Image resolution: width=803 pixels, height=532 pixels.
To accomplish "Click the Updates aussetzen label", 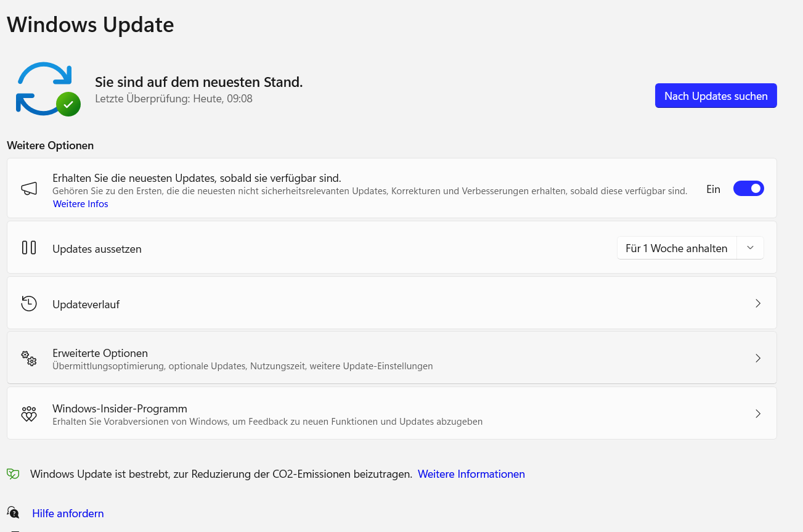I will tap(97, 249).
